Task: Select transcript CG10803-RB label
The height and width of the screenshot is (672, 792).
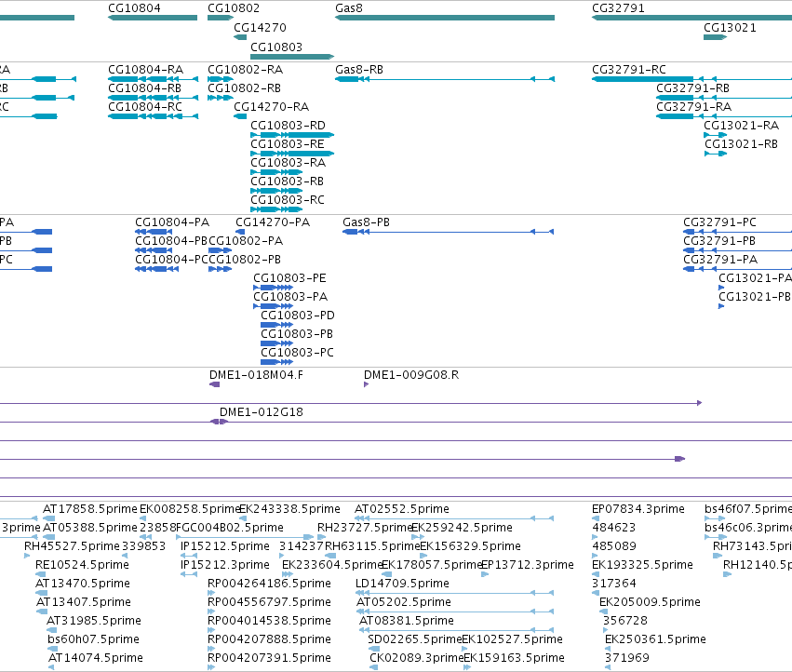Action: pyautogui.click(x=287, y=181)
